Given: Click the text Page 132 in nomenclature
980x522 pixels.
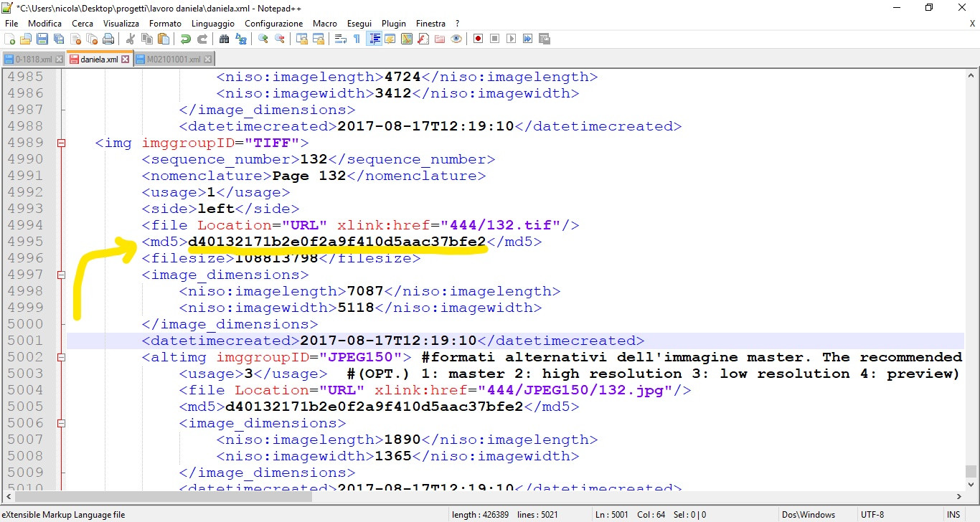Looking at the screenshot, I should click(x=309, y=176).
